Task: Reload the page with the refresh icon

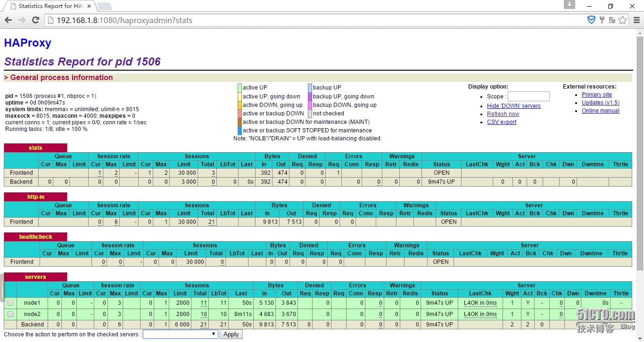Action: 35,20
